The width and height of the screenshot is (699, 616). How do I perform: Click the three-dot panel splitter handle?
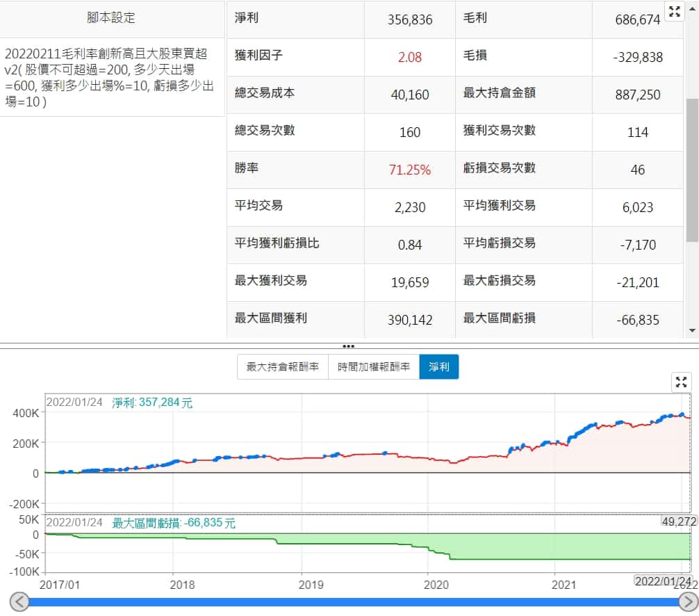pyautogui.click(x=349, y=346)
